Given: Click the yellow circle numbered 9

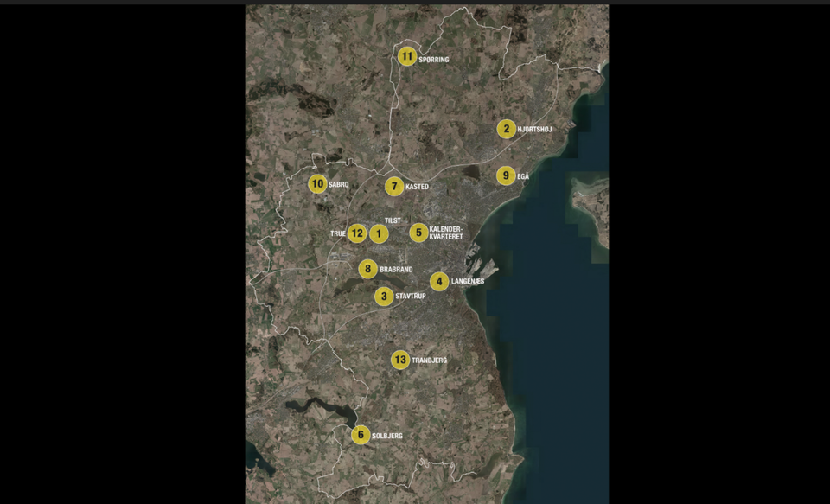Looking at the screenshot, I should 506,175.
